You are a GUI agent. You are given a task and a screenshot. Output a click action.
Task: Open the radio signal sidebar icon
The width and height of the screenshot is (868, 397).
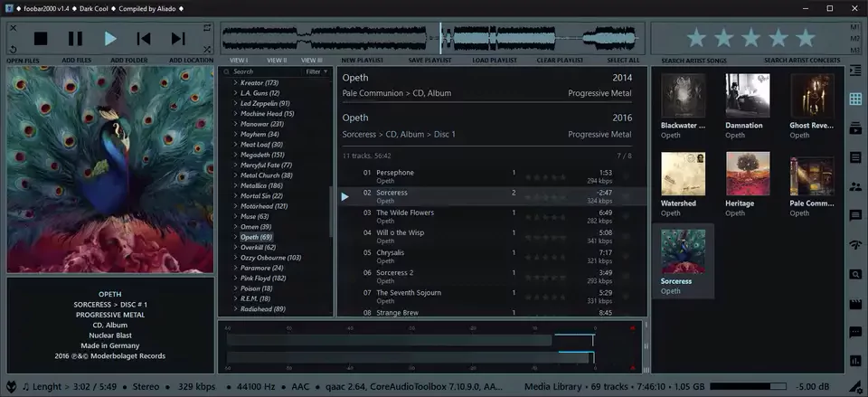coord(855,245)
